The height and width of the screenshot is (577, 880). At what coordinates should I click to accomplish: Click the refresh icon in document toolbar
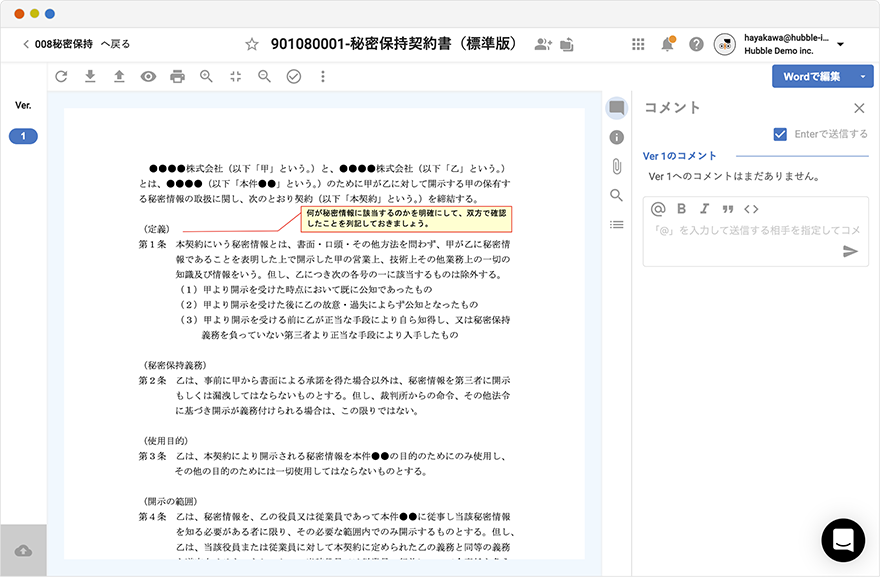click(x=61, y=76)
